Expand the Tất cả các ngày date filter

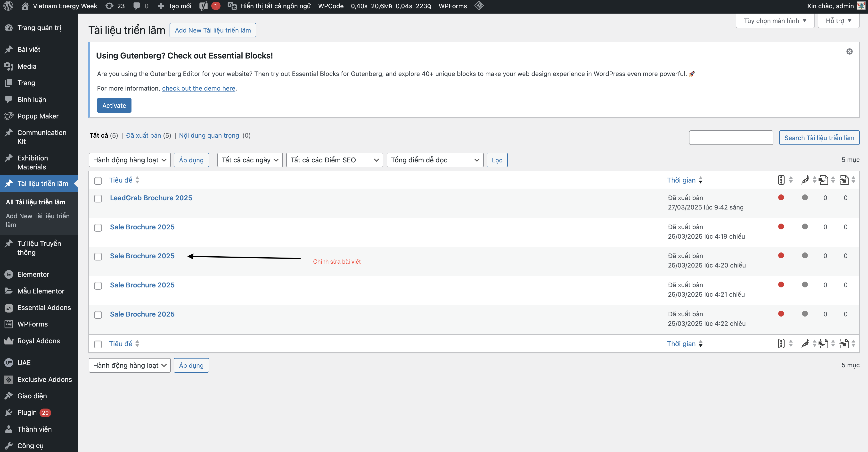pos(250,160)
